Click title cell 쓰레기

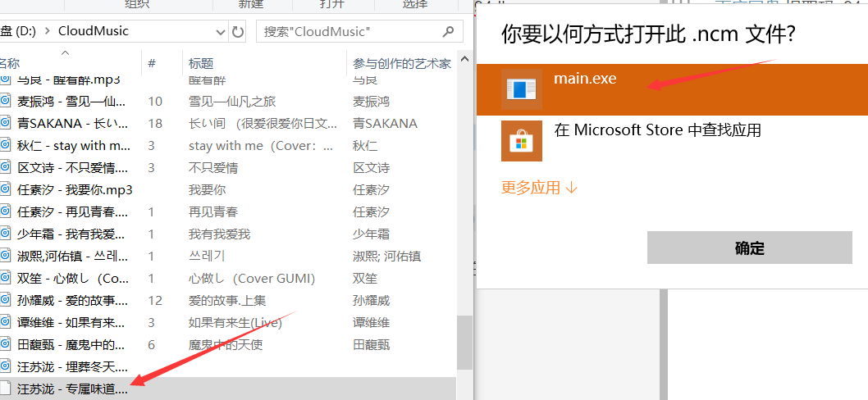[x=207, y=257]
